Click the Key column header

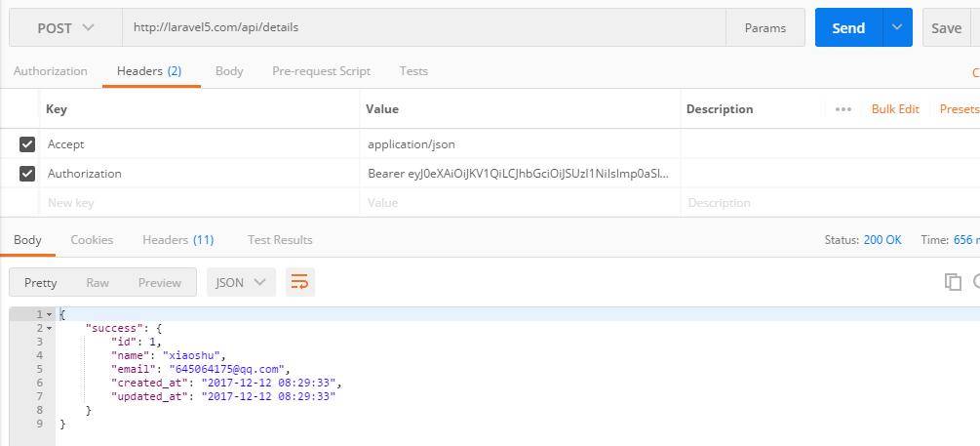click(57, 109)
